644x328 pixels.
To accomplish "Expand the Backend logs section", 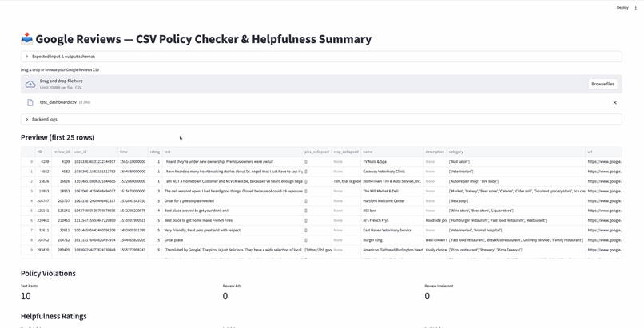I will tap(321, 120).
